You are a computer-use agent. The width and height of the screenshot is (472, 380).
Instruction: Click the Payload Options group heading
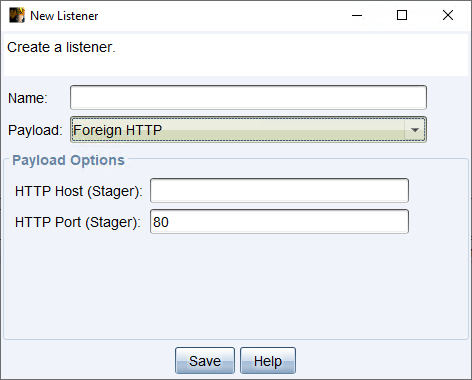pyautogui.click(x=68, y=160)
